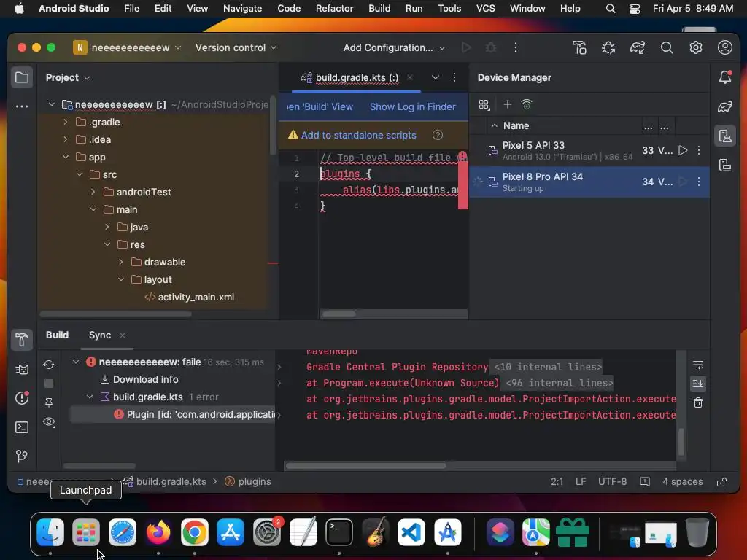This screenshot has height=560, width=747.
Task: Collapse build.gradle.kts error node in Build tree
Action: (x=90, y=397)
